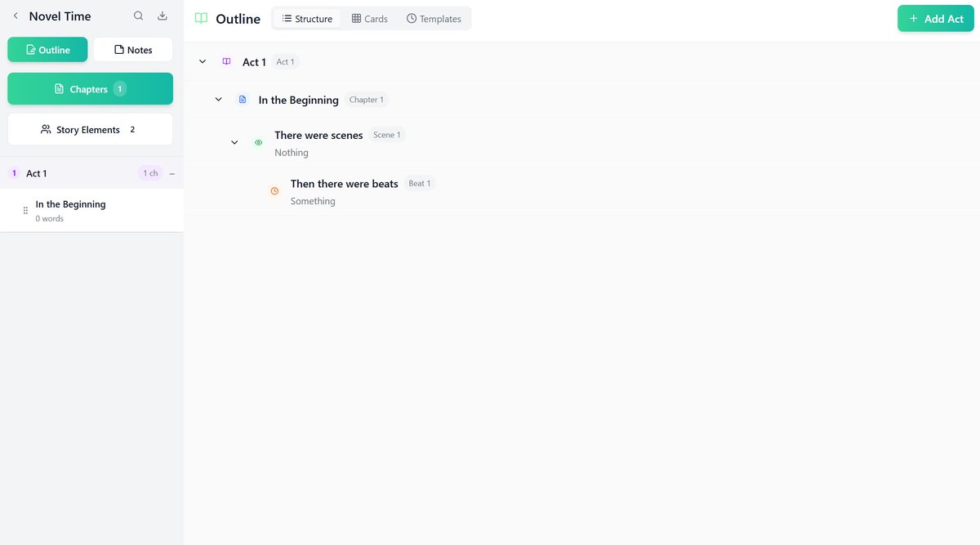This screenshot has height=545, width=980.
Task: Collapse the There were scenes scene
Action: point(234,142)
